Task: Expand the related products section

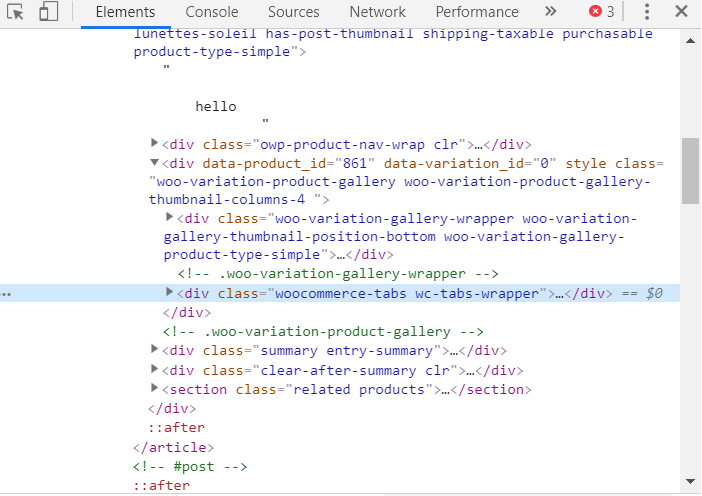Action: coord(154,388)
